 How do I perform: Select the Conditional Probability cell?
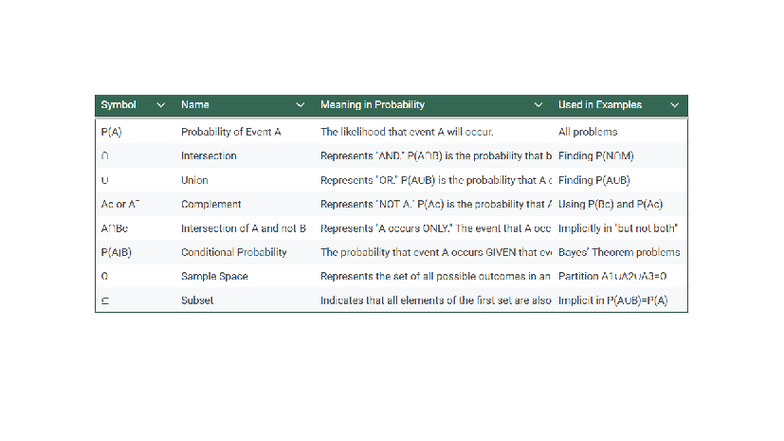click(x=233, y=252)
